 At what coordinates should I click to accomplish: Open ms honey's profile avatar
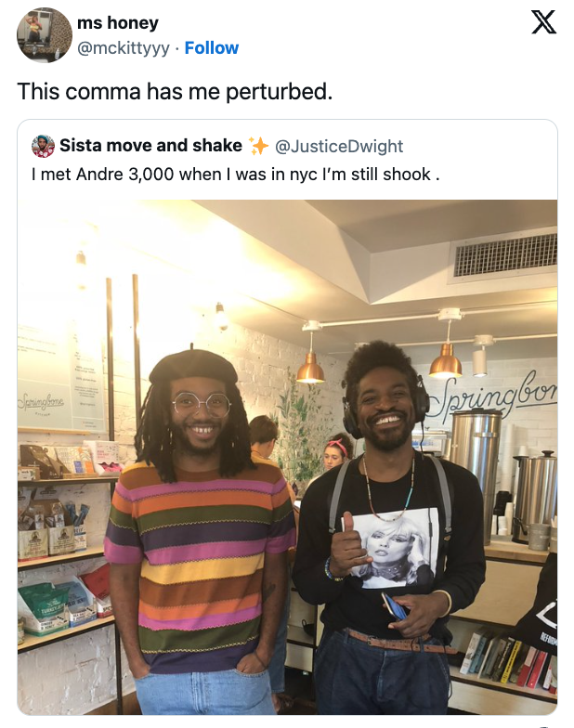[45, 35]
